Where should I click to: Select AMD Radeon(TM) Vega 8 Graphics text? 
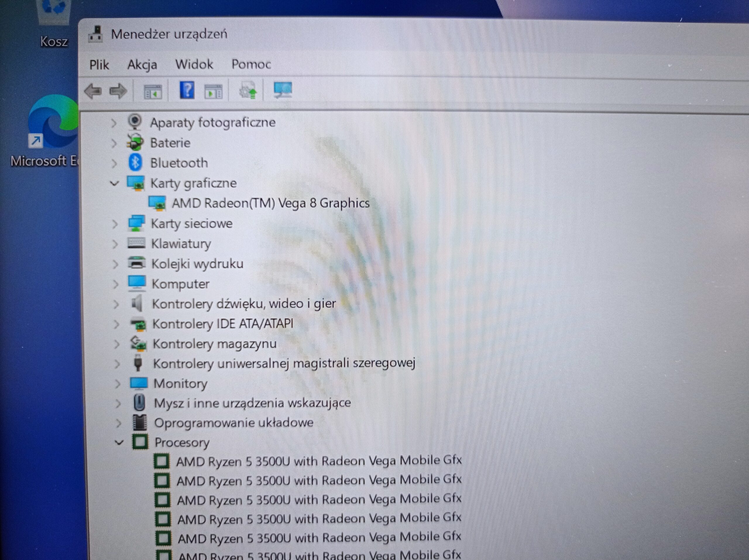pyautogui.click(x=271, y=203)
